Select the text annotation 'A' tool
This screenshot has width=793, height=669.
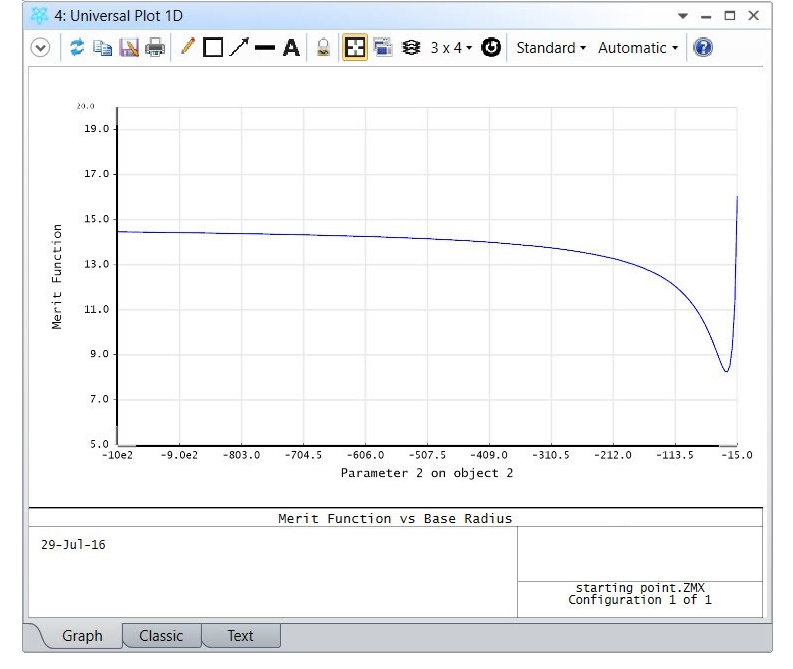click(291, 48)
